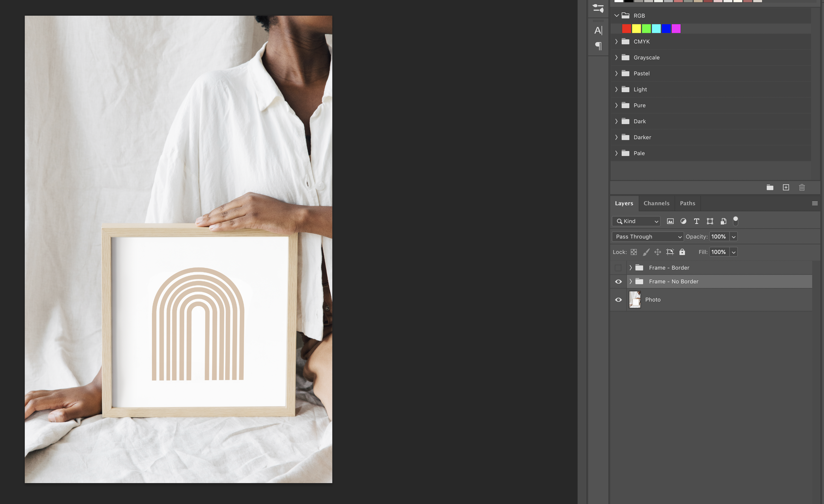Pick the red RGB swatch
The width and height of the screenshot is (824, 504).
[626, 29]
